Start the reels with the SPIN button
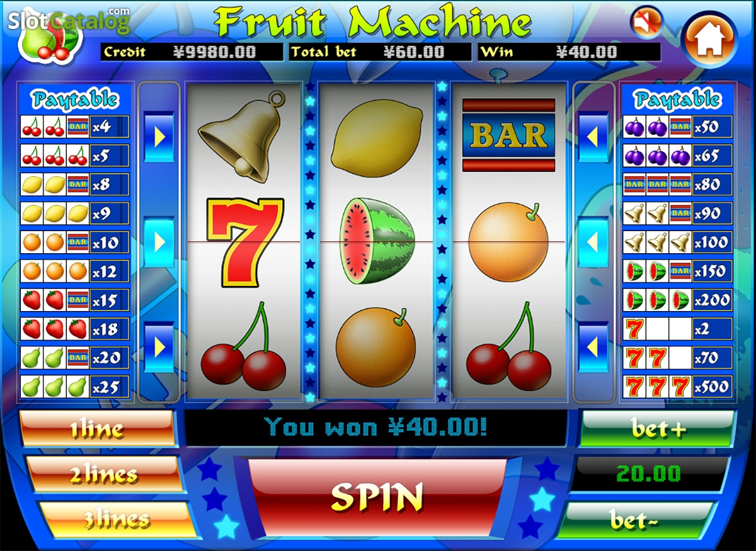Viewport: 756px width, 551px height. coord(378,497)
